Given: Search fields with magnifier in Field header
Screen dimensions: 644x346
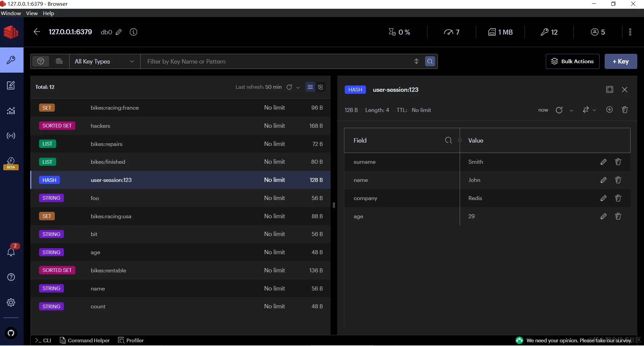Looking at the screenshot, I should click(448, 140).
